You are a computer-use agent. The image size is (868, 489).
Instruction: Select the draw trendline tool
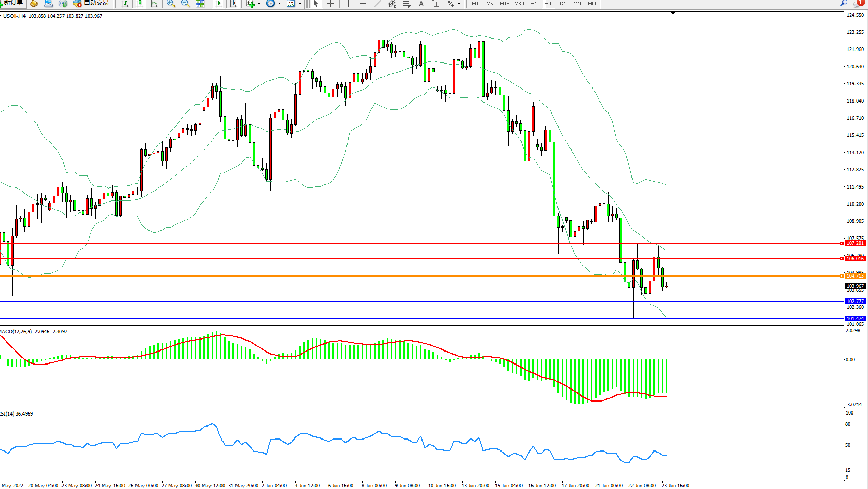click(377, 4)
